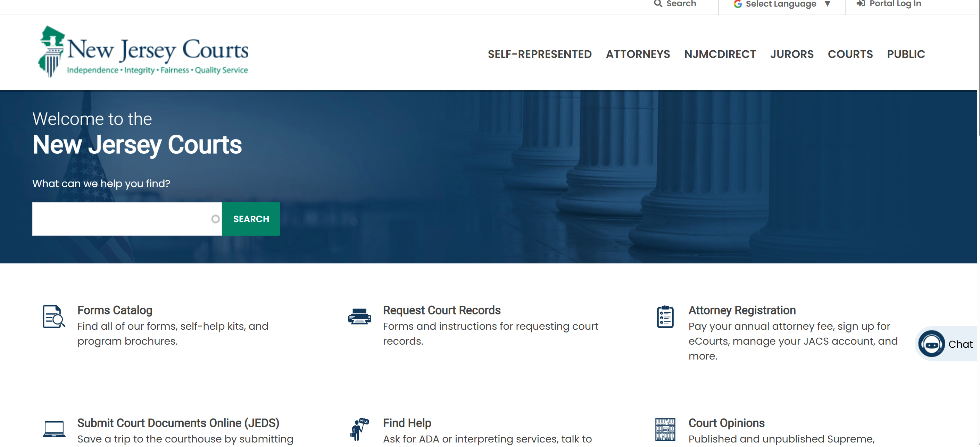Click the circle icon inside search field
Screen dimensions: 980x447
coord(215,219)
